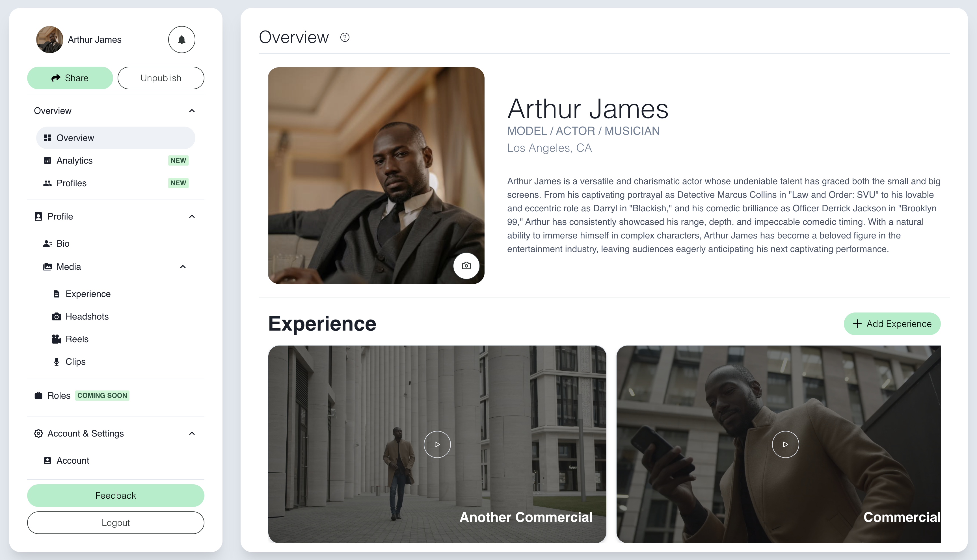Click the notification bell icon
Viewport: 977px width, 560px height.
181,40
